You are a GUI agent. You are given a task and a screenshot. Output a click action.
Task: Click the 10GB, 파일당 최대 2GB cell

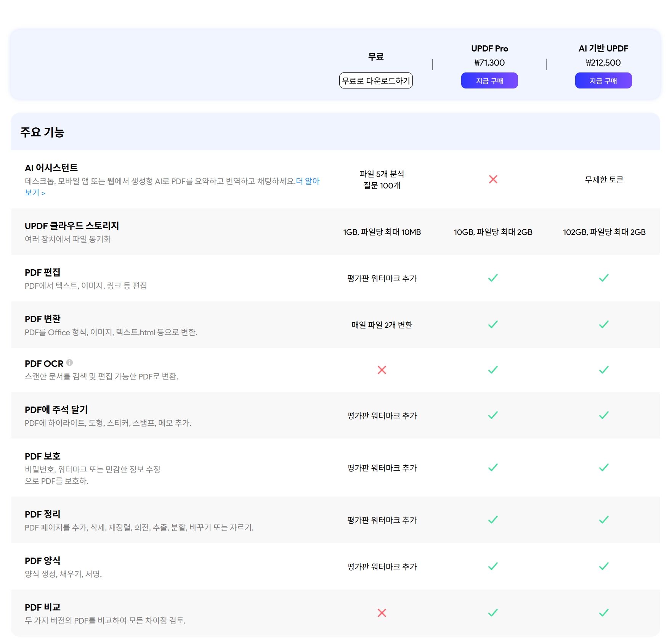pos(493,232)
